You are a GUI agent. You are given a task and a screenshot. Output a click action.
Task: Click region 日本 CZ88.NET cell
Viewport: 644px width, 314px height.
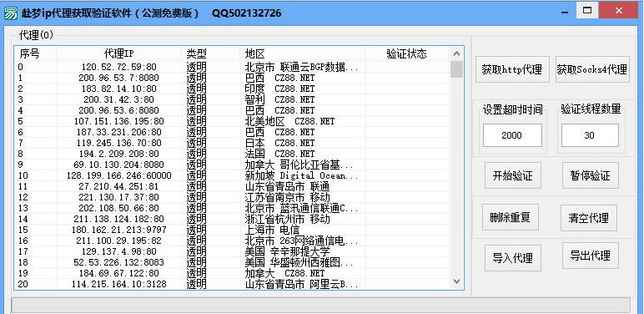click(x=279, y=143)
